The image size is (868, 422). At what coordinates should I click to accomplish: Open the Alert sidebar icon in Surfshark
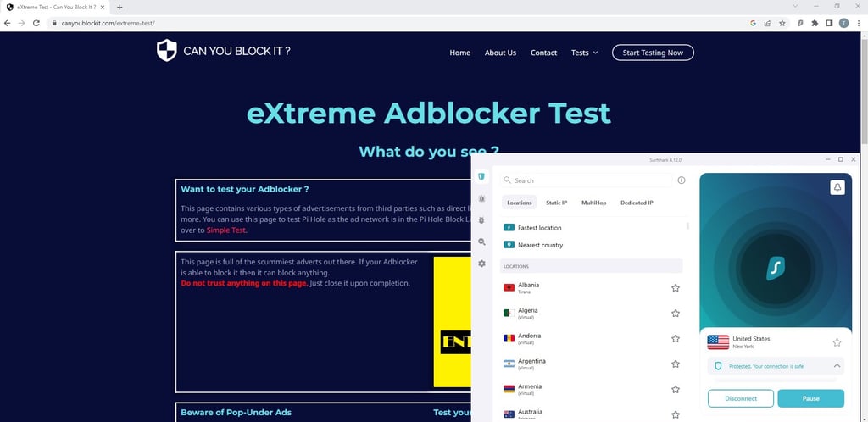481,198
